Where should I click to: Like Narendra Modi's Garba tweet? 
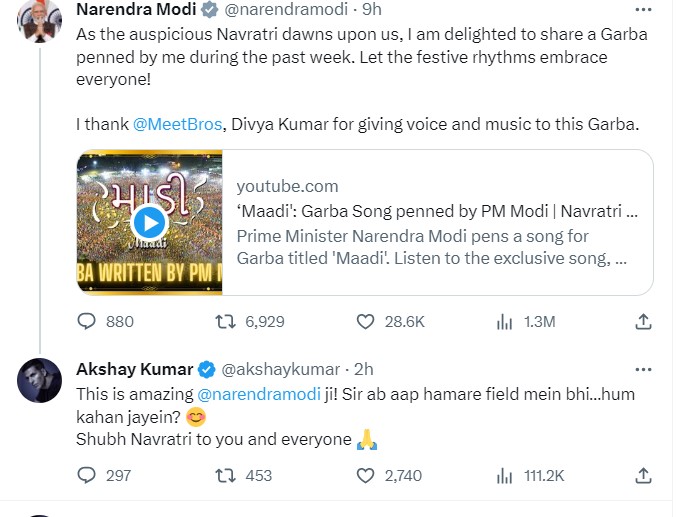coord(367,321)
